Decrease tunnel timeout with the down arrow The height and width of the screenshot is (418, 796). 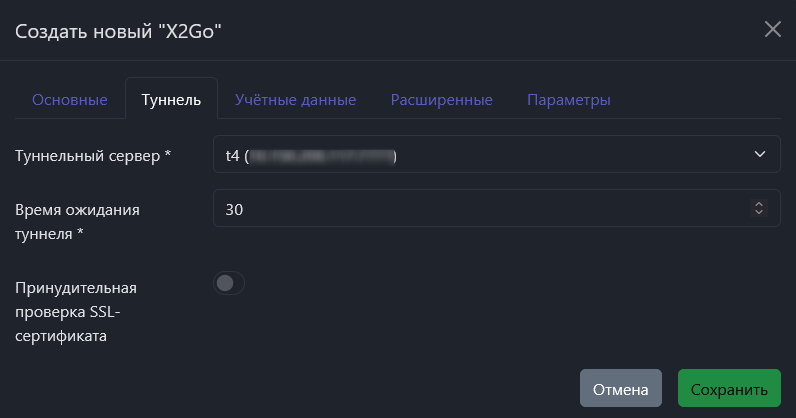(759, 212)
